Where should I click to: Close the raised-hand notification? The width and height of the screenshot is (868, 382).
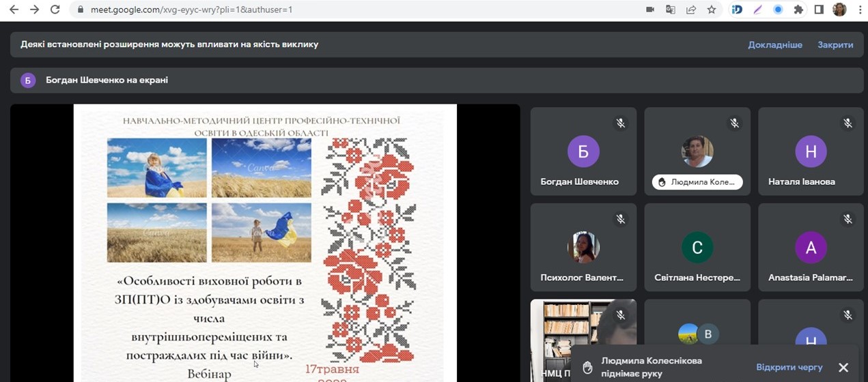[843, 368]
